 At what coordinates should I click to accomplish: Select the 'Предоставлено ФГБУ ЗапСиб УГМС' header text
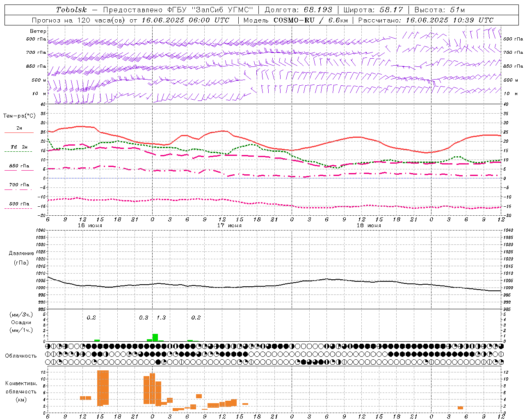(x=178, y=10)
